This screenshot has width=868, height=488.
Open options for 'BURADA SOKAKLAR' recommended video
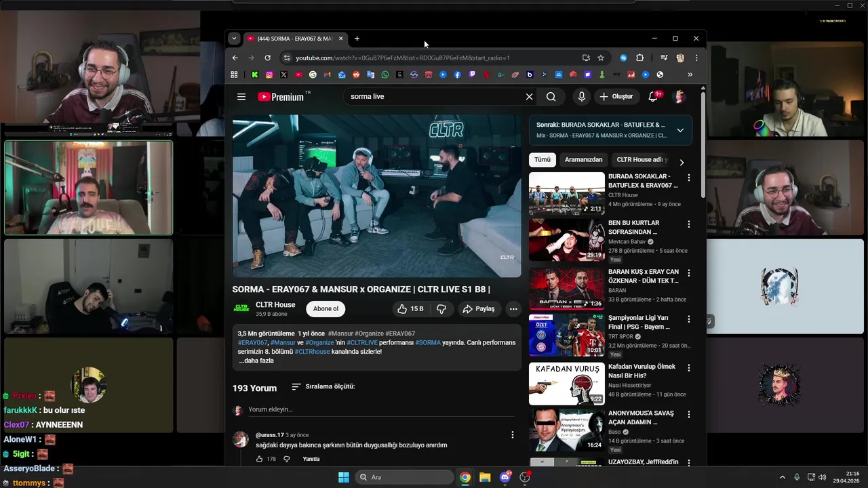click(x=689, y=178)
